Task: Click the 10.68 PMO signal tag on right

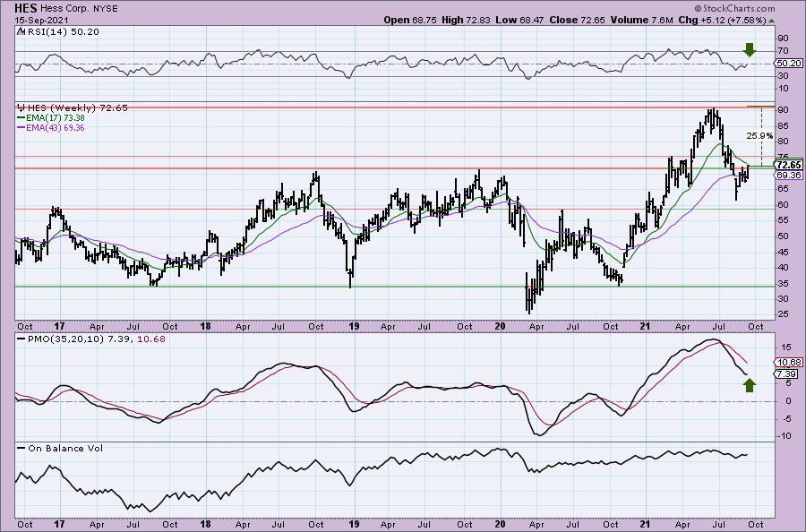Action: (789, 363)
